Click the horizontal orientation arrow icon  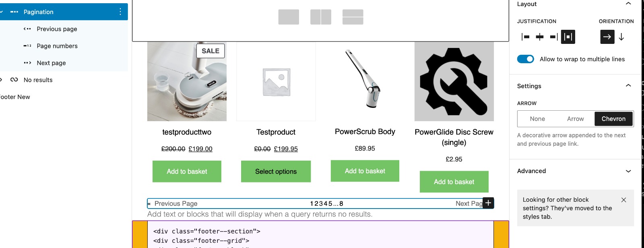(x=607, y=37)
